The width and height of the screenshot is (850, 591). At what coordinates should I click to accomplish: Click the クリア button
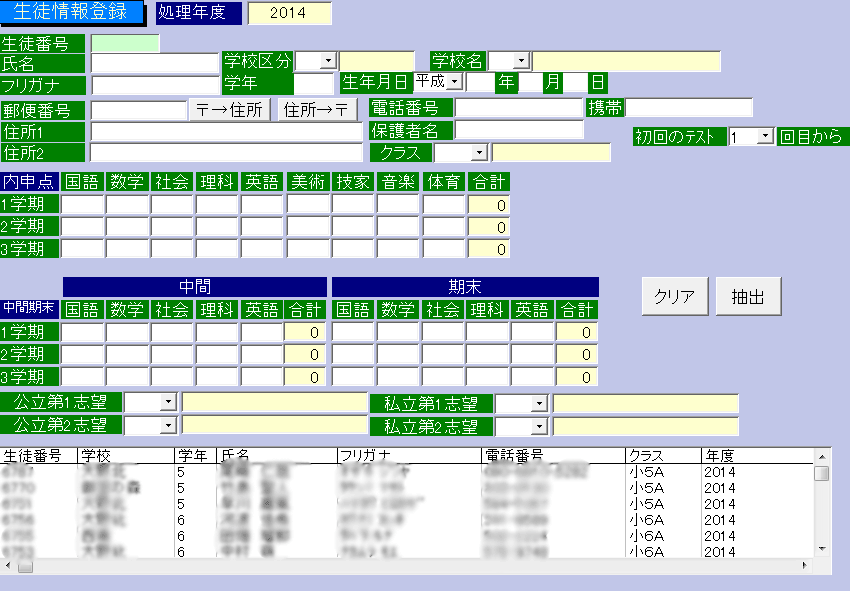[x=675, y=296]
